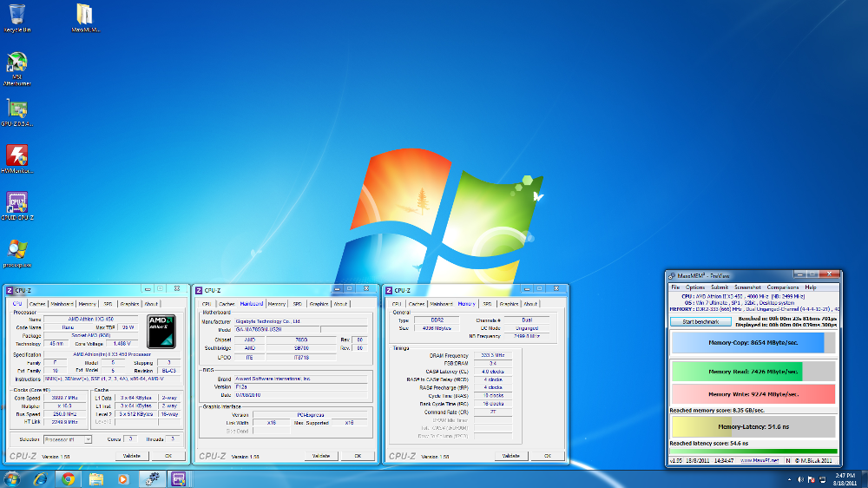Viewport: 868px width, 488px height.
Task: Click the Mainboard CPU-Z window title icon
Action: tap(199, 290)
